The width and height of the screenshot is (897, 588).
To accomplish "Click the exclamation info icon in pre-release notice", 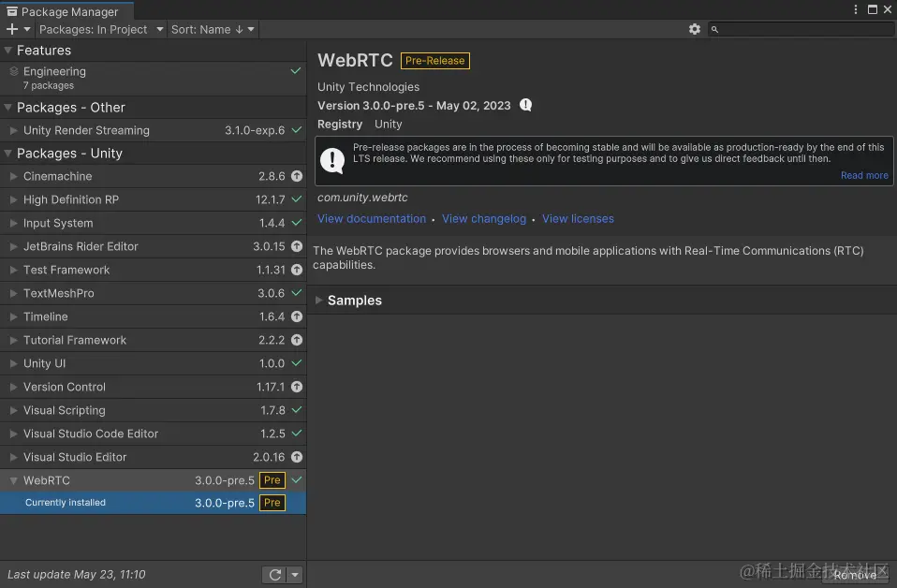I will (332, 161).
